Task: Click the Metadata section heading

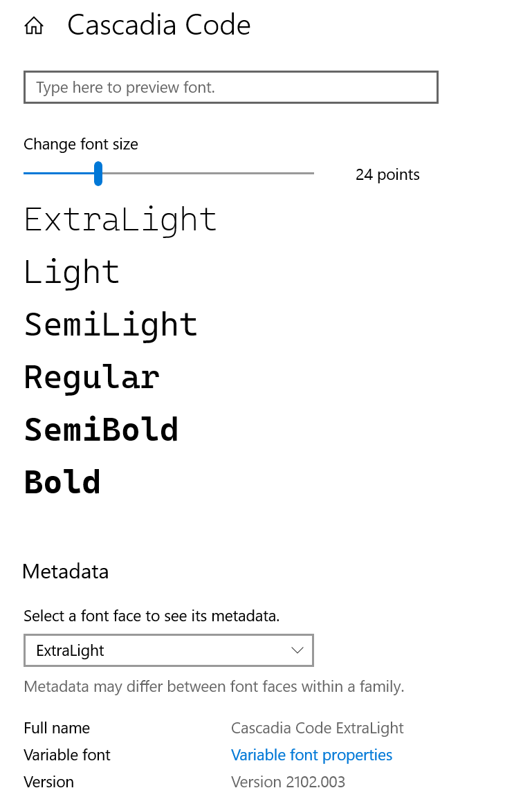Action: coord(66,571)
